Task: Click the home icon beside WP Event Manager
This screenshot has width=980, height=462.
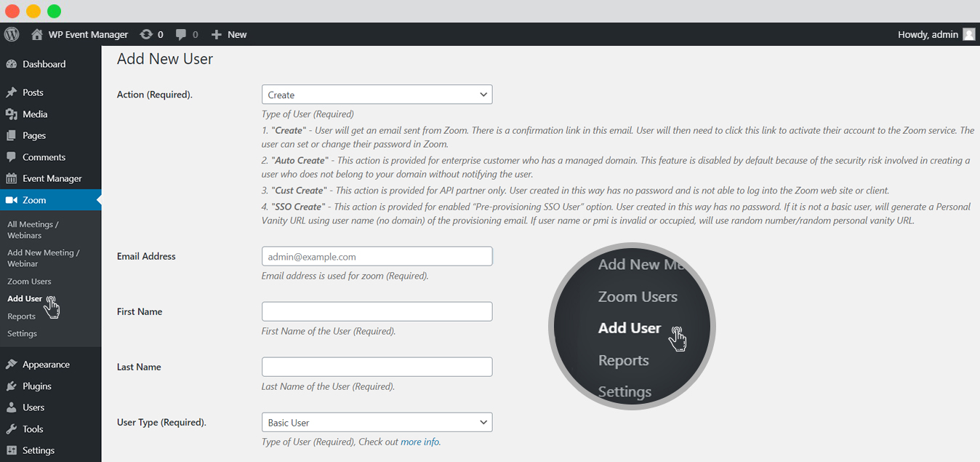Action: click(37, 34)
